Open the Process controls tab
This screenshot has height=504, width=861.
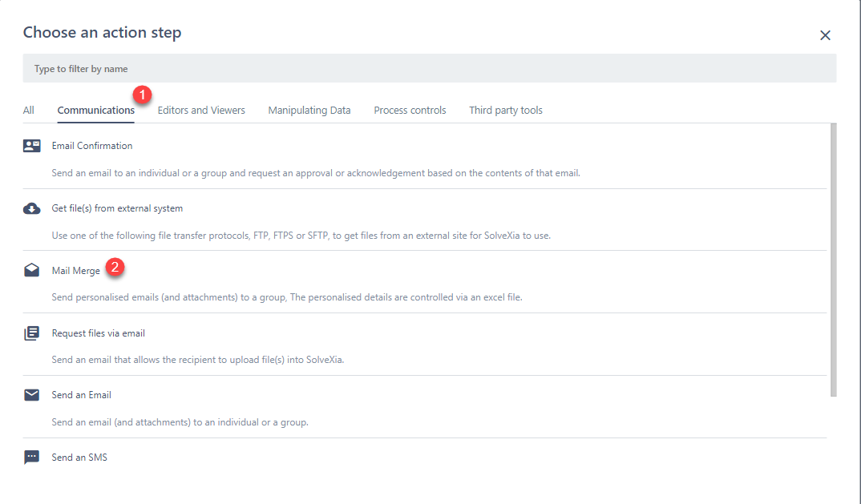[x=410, y=111]
